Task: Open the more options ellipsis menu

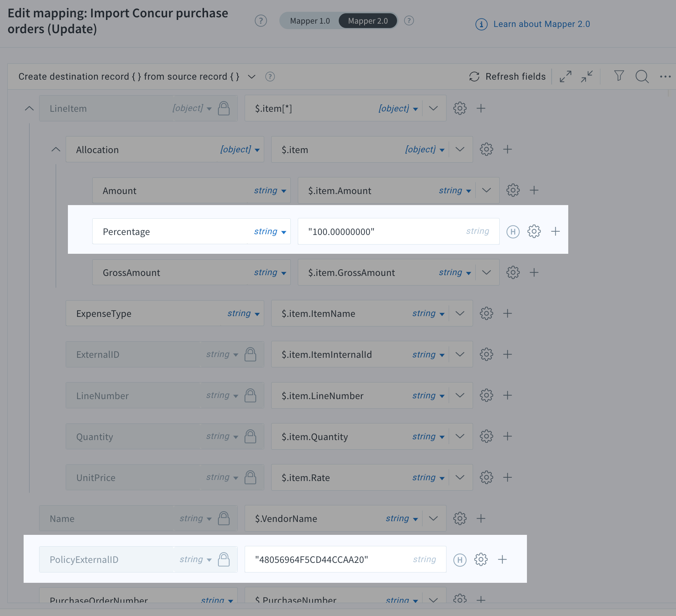Action: [665, 77]
